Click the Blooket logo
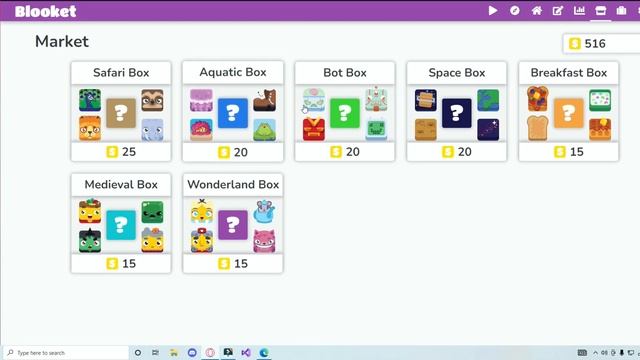 tap(45, 11)
